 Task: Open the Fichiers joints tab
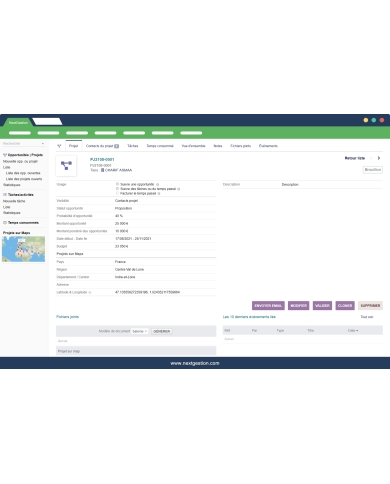click(241, 146)
